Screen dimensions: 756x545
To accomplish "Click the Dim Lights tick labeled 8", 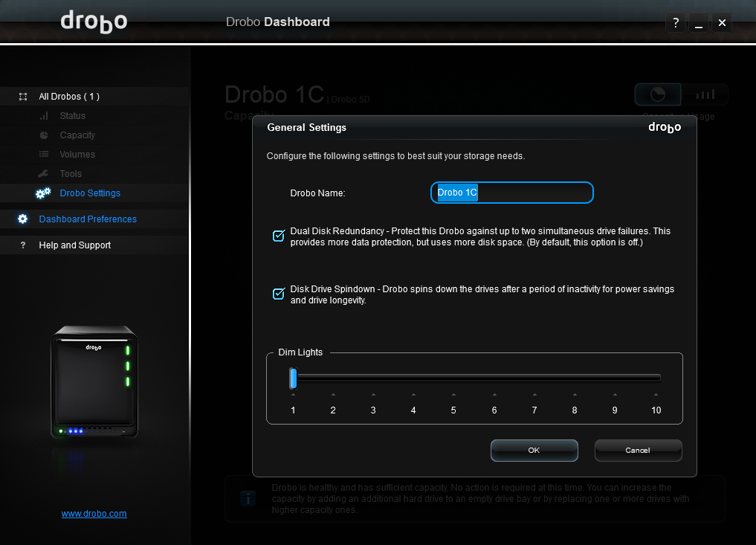I will pyautogui.click(x=575, y=410).
